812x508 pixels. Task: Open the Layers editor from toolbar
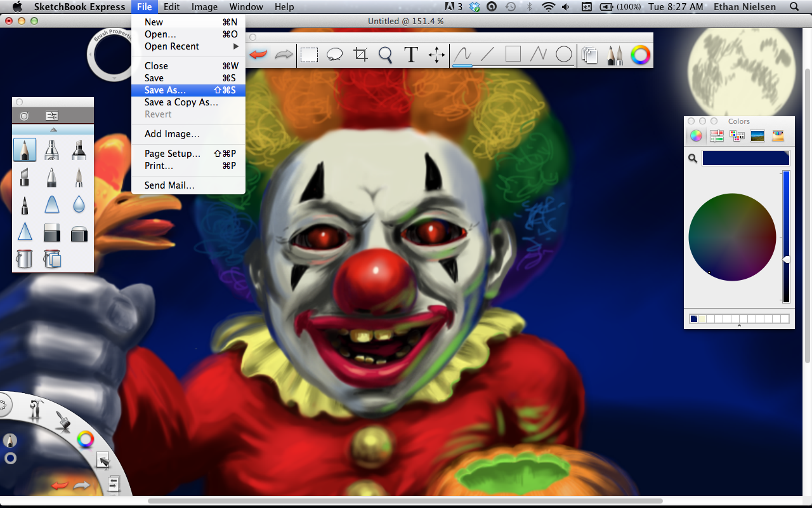[x=590, y=55]
